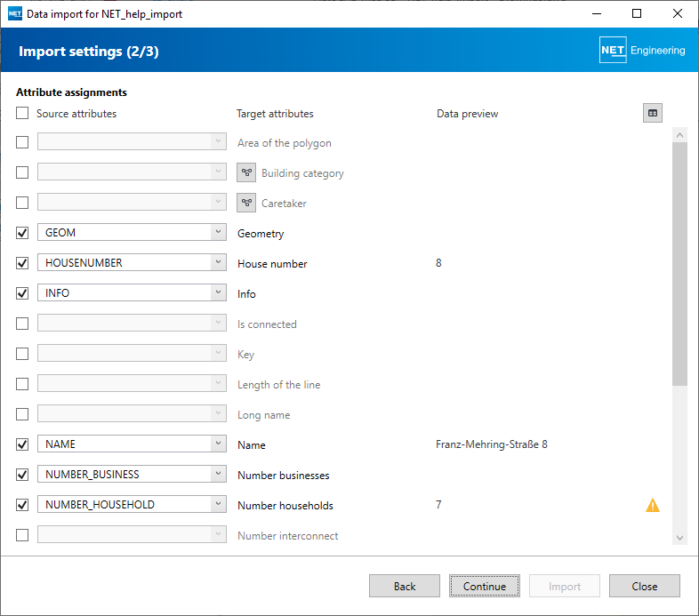The height and width of the screenshot is (616, 699).
Task: Click the Target attributes column header
Action: [x=275, y=114]
